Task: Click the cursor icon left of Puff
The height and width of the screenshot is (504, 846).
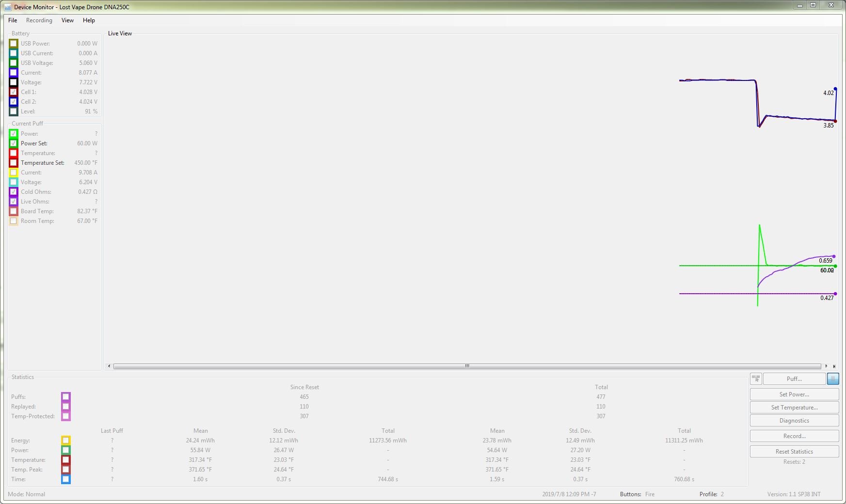Action: click(756, 379)
